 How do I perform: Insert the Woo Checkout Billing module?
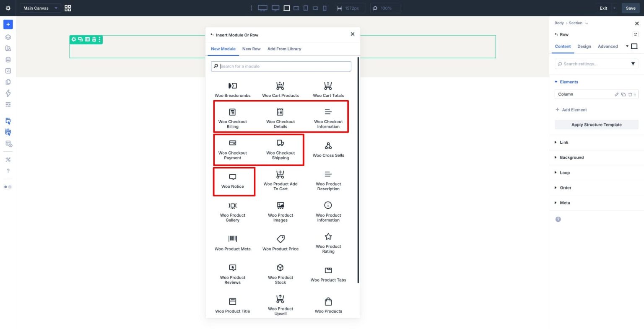(233, 118)
